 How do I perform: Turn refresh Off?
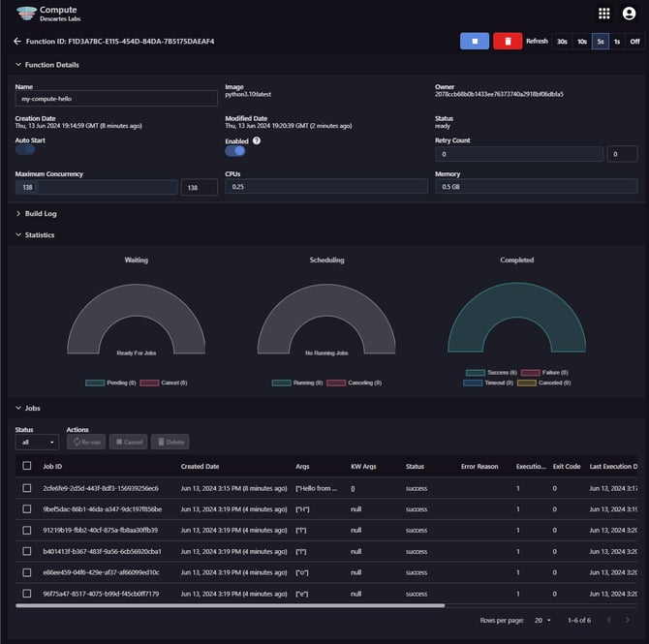pos(634,42)
